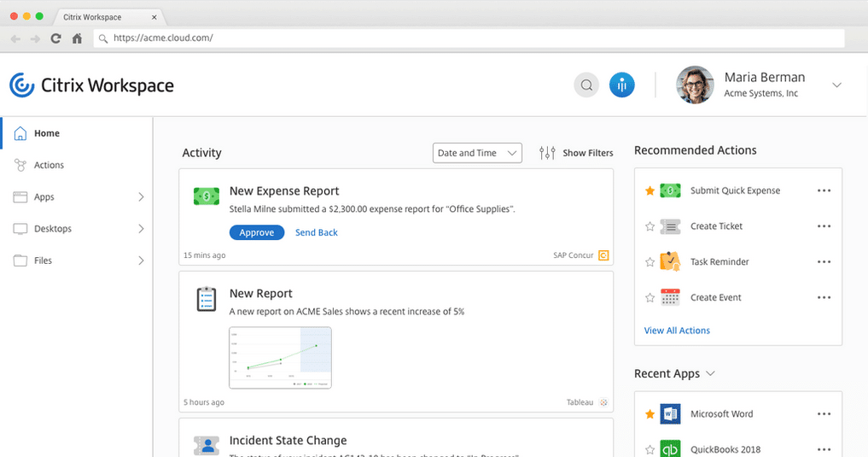
Task: Click the clipboard icon on New Report
Action: pyautogui.click(x=207, y=299)
